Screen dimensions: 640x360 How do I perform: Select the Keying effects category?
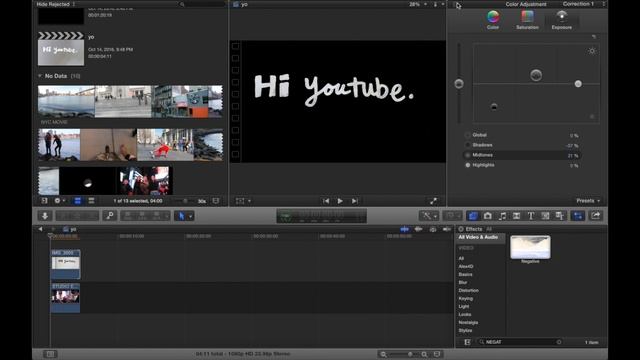point(466,299)
